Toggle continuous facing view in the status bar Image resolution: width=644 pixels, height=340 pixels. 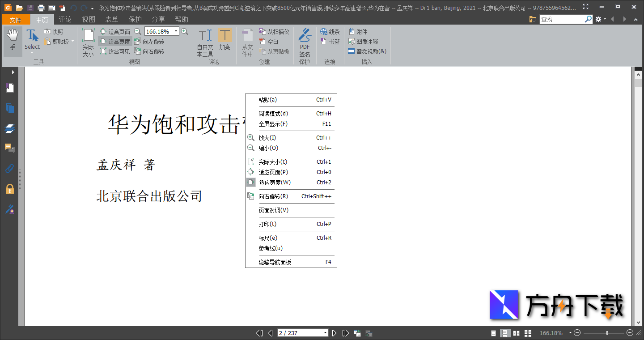tap(528, 333)
